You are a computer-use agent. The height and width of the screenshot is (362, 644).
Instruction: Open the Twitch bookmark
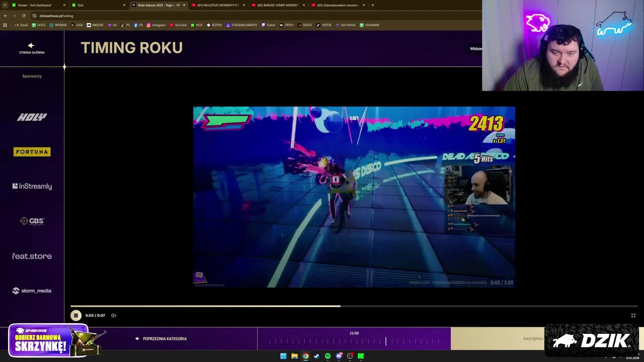tap(268, 25)
